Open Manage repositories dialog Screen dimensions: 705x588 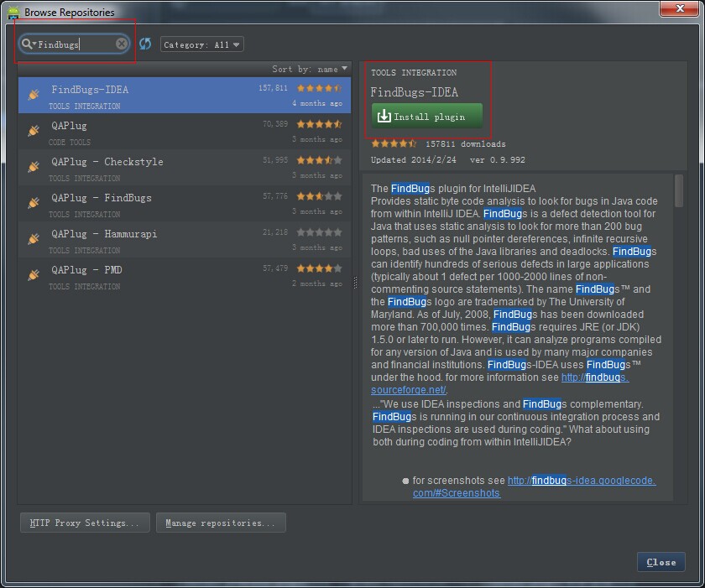(221, 523)
